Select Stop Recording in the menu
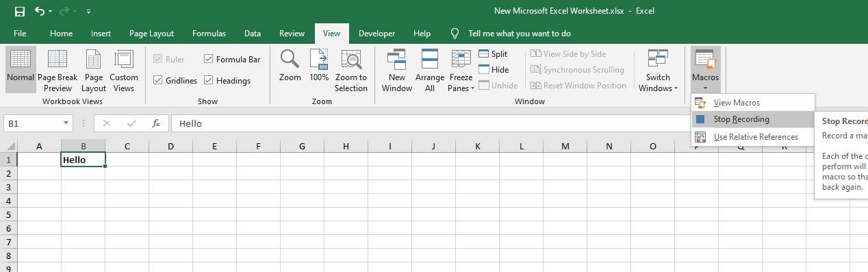Image resolution: width=868 pixels, height=272 pixels. click(x=753, y=119)
